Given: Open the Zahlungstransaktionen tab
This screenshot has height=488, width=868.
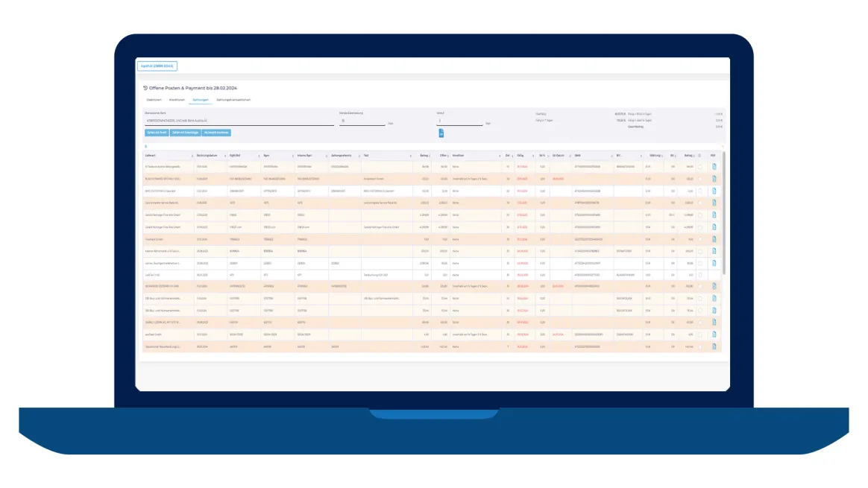Looking at the screenshot, I should [233, 100].
